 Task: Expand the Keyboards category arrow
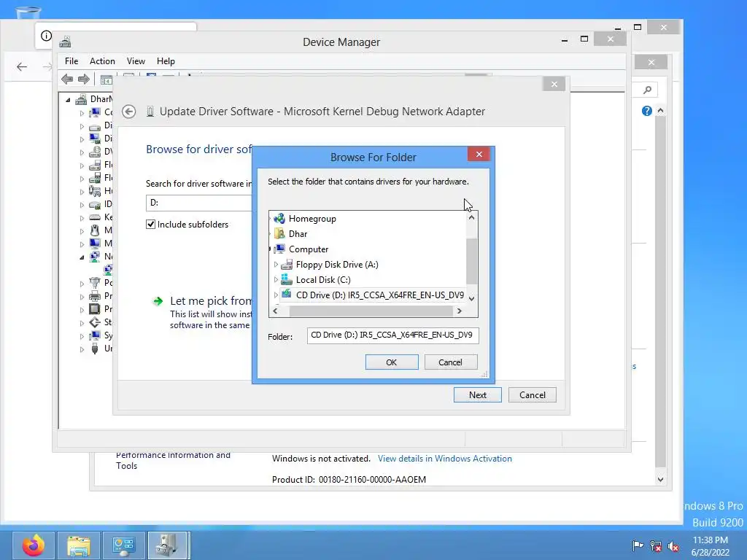click(x=82, y=218)
